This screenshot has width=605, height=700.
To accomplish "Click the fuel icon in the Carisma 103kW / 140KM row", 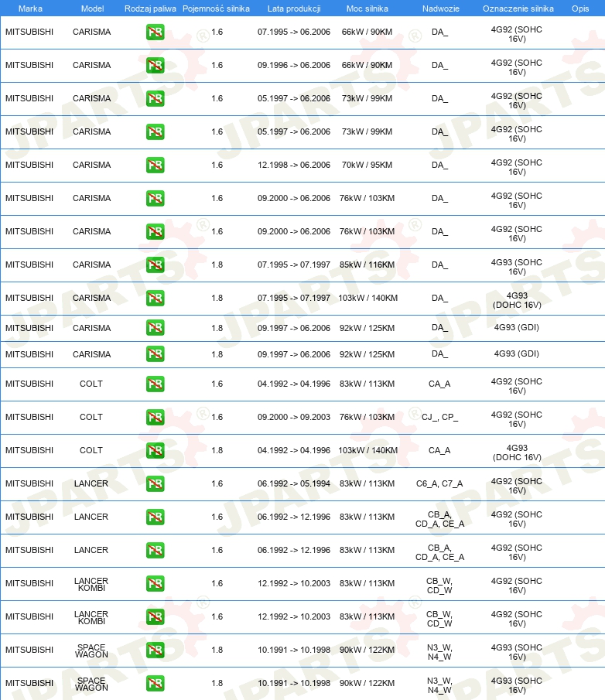I will (155, 299).
